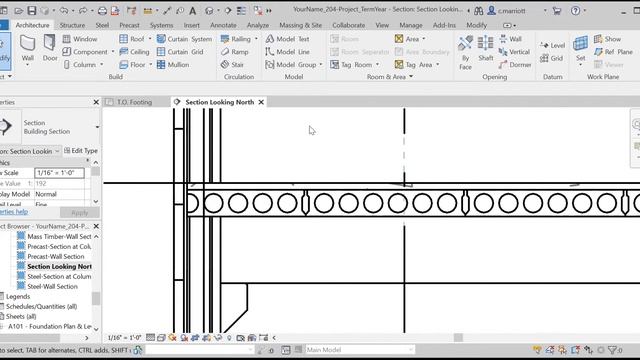Choose the Component tool
The height and width of the screenshot is (360, 640).
pyautogui.click(x=85, y=52)
